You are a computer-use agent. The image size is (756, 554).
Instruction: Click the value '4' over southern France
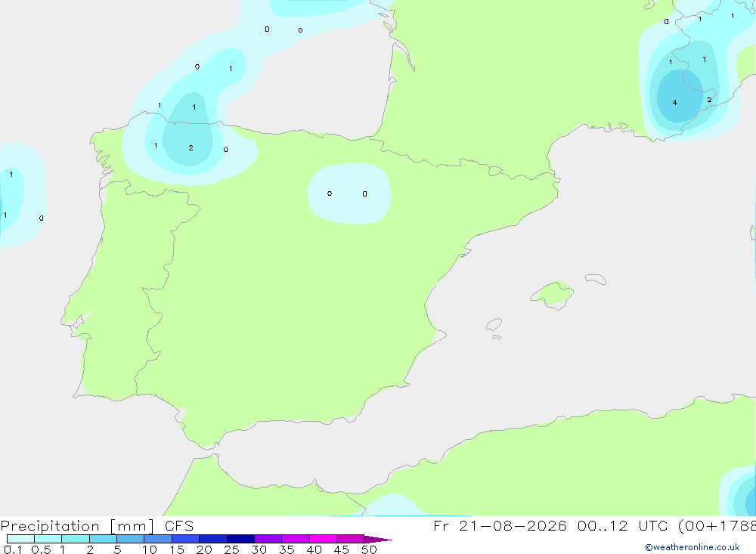click(x=675, y=102)
